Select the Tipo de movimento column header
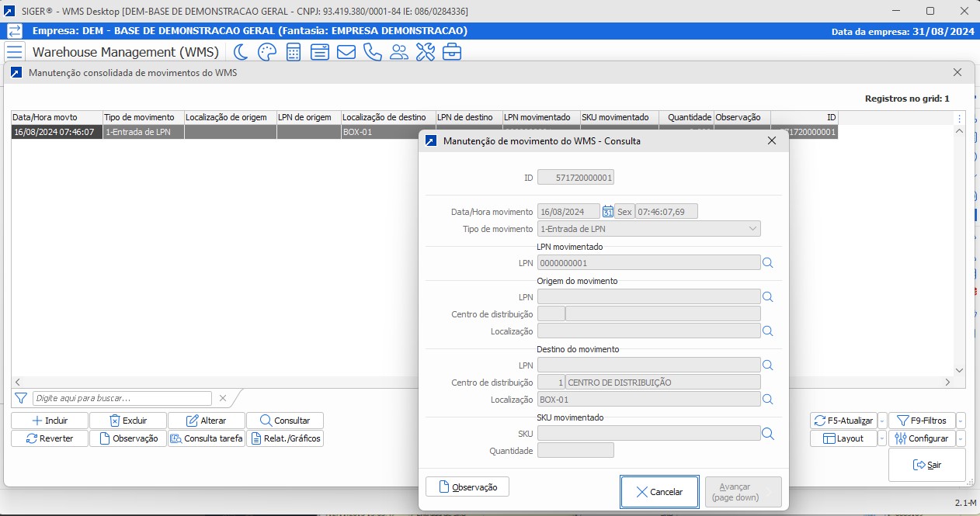This screenshot has height=516, width=980. point(142,117)
